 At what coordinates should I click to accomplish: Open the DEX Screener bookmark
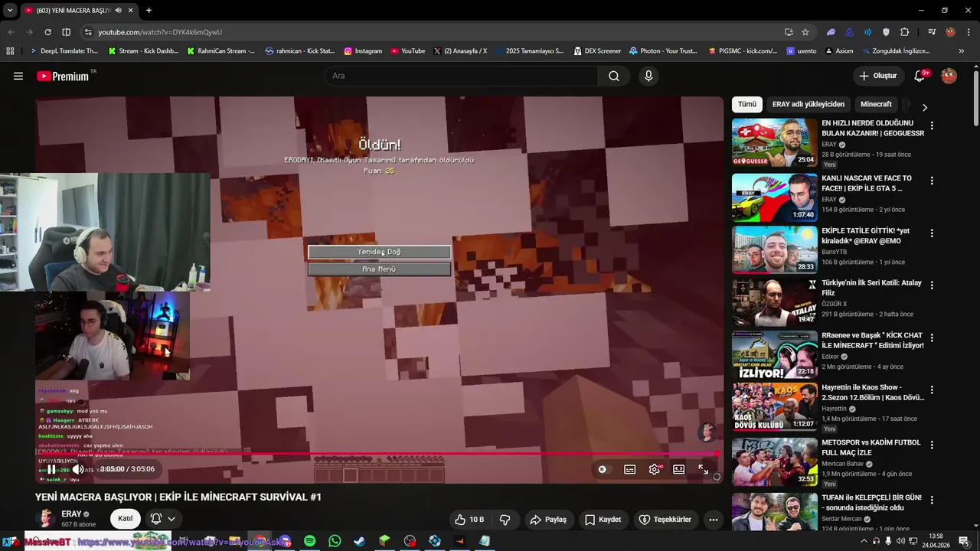(597, 51)
